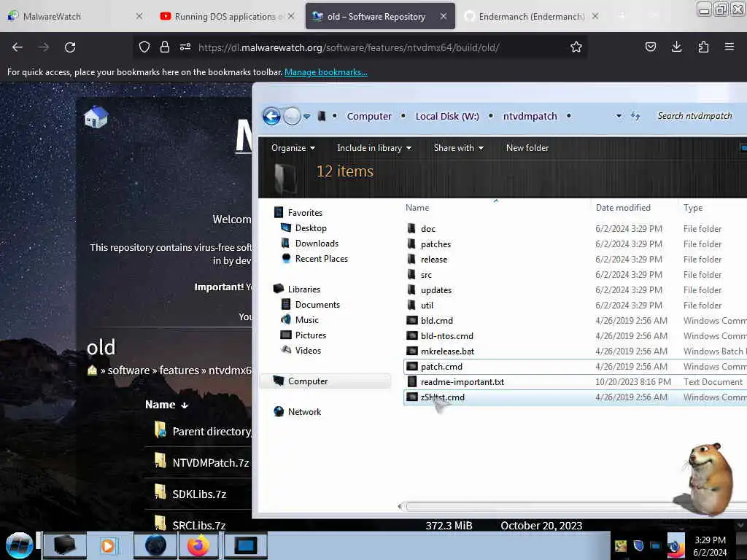Select Desktop in the Favorites pane

click(x=311, y=228)
